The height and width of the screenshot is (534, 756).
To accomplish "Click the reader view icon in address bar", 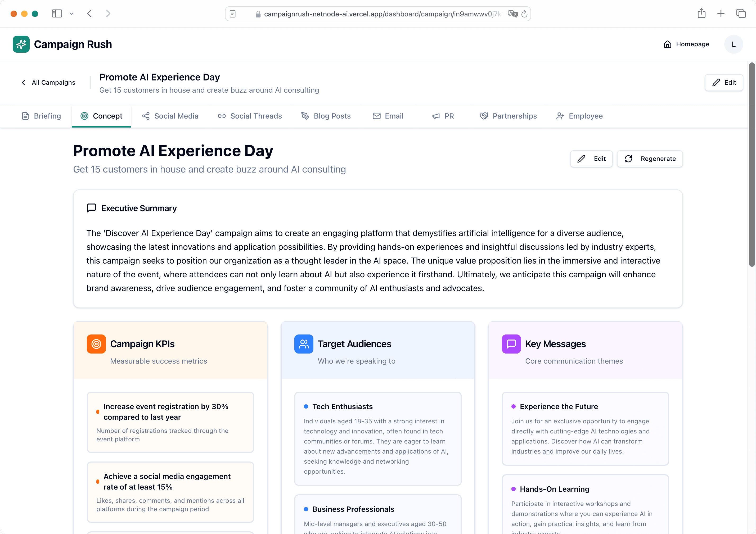I will (x=232, y=14).
